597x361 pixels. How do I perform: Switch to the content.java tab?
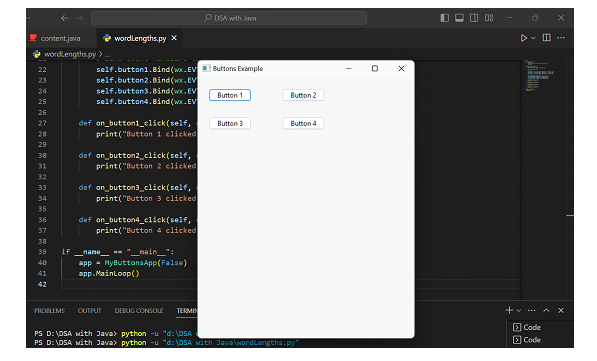pos(60,38)
